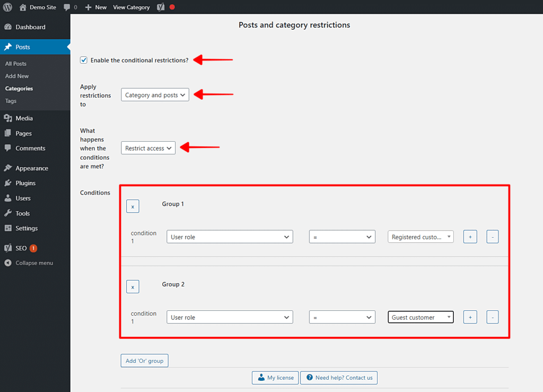Uncheck Enable the conditional restrictions
The height and width of the screenshot is (392, 543).
[x=83, y=60]
